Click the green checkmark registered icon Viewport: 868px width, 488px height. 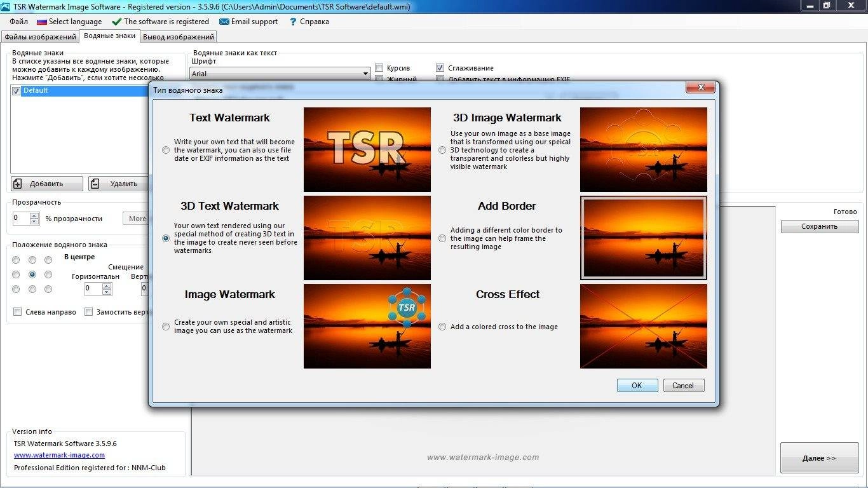[116, 22]
